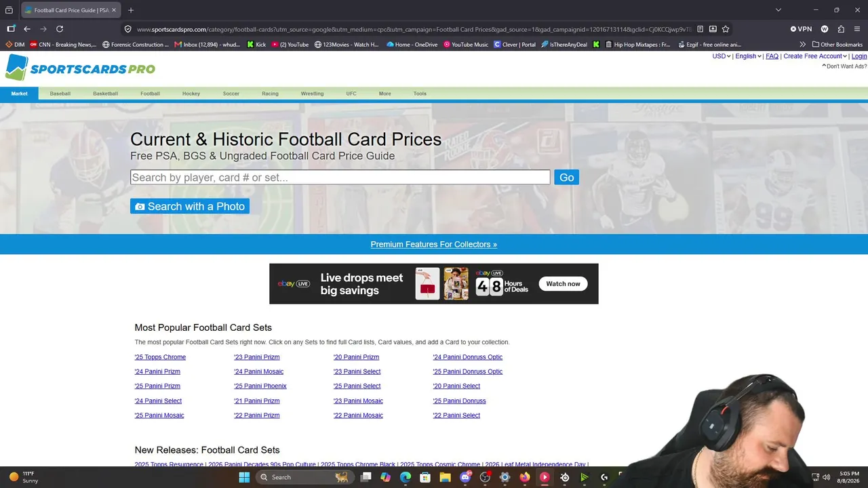The image size is (868, 488).
Task: Open the YouTube bookmark
Action: click(290, 45)
